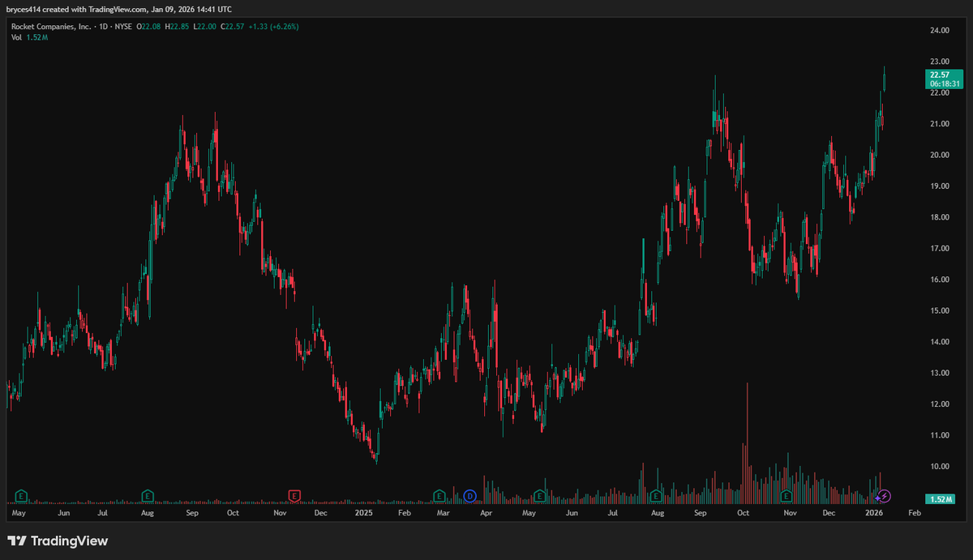Click the high value H22.85 in legend
This screenshot has height=560, width=973.
tap(178, 27)
